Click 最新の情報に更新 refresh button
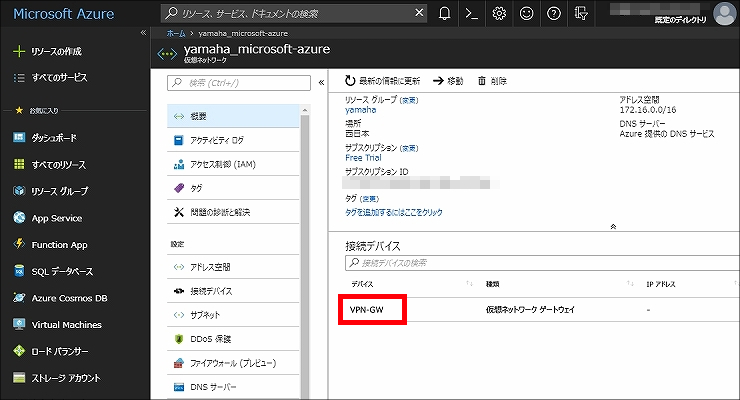This screenshot has height=400, width=740. 382,81
